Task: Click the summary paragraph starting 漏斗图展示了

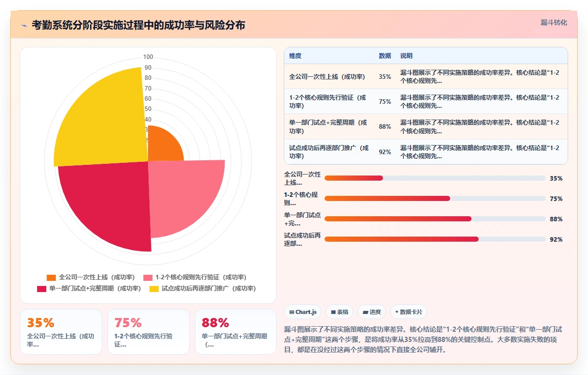Action: coord(423,340)
